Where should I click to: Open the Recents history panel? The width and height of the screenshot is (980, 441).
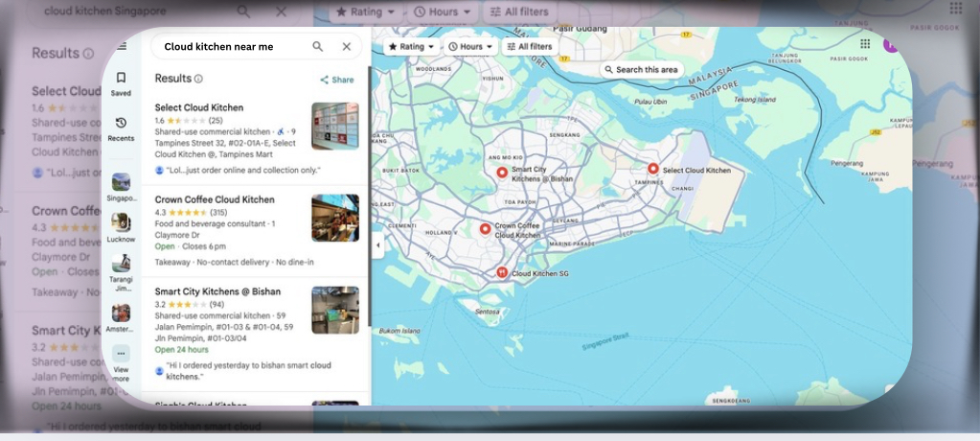[121, 128]
